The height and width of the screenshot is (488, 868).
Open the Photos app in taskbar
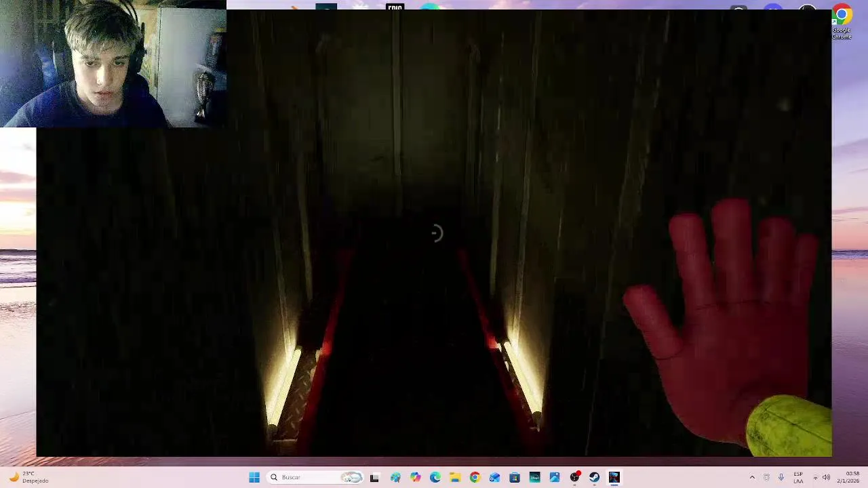[x=555, y=477]
